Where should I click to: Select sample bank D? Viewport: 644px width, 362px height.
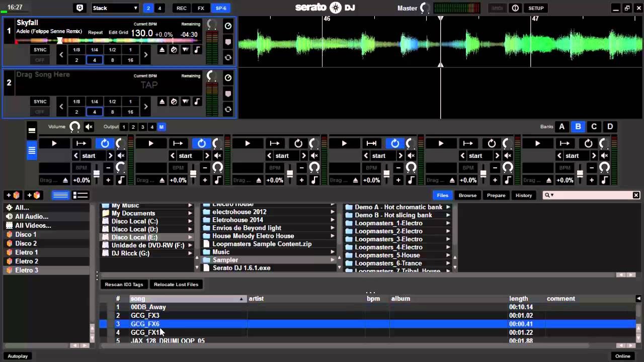pos(610,127)
